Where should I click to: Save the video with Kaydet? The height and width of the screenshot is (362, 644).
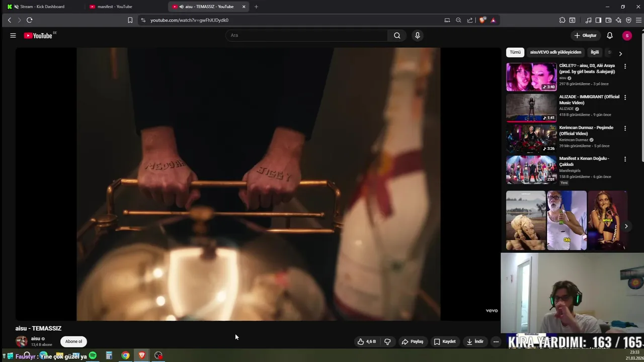click(445, 342)
